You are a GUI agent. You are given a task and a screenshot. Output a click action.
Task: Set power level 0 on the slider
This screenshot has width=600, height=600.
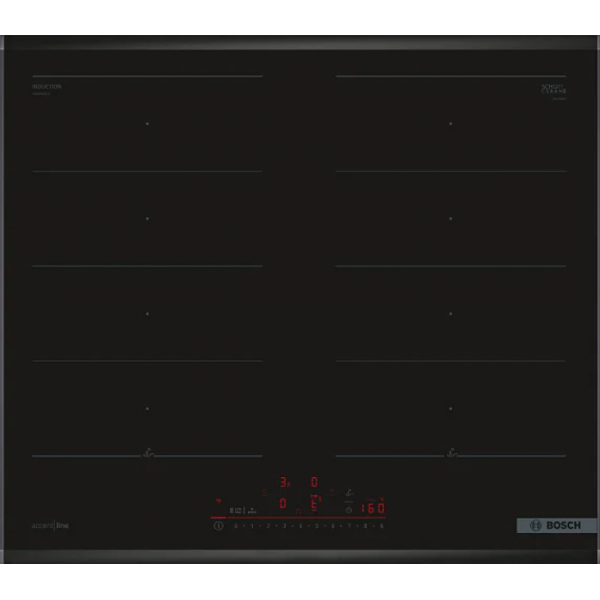(x=236, y=526)
